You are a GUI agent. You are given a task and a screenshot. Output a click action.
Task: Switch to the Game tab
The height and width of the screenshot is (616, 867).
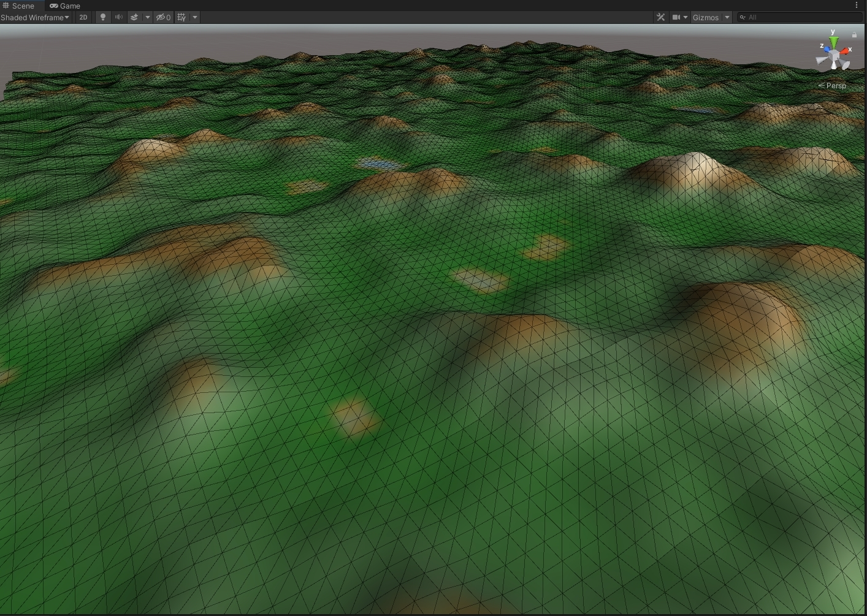click(65, 6)
